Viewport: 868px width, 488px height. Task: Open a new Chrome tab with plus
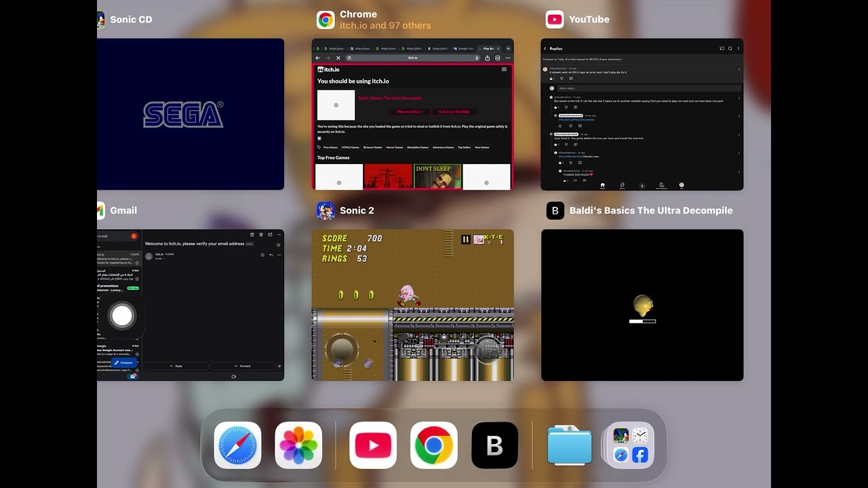click(x=508, y=49)
